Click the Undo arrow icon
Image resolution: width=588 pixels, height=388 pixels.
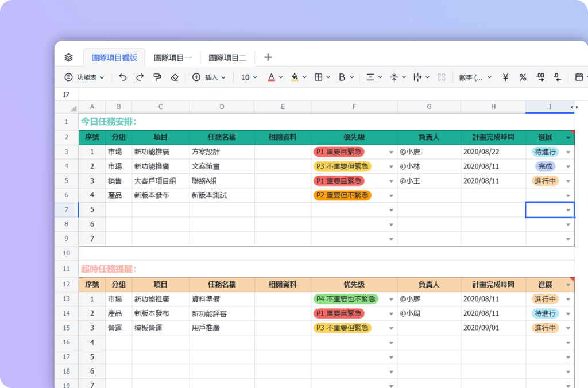point(123,77)
